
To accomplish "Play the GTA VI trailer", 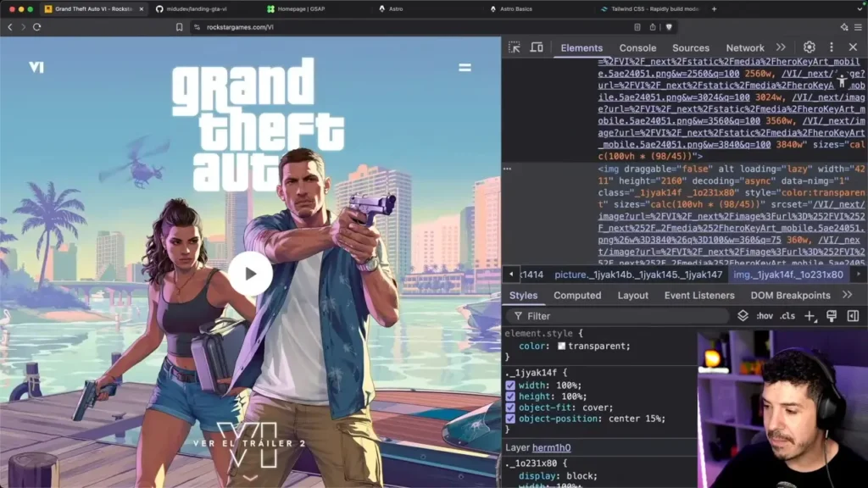I will coord(250,274).
